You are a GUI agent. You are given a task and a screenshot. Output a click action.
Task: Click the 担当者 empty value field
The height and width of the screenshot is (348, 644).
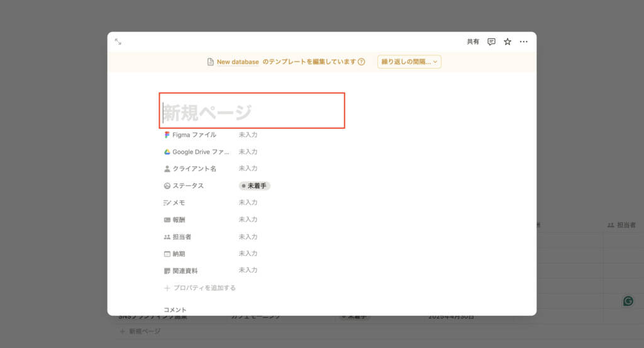point(248,237)
